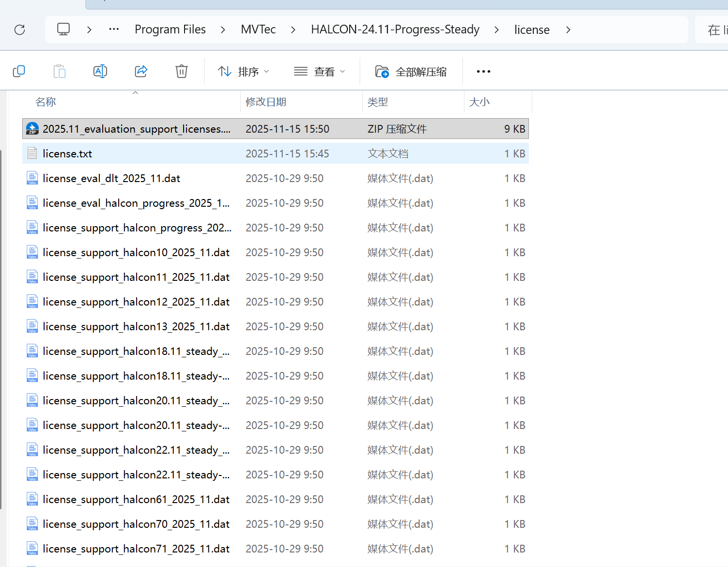728x567 pixels.
Task: Click the file icon of license_eval_dlt_2025_11.dat
Action: tap(32, 178)
